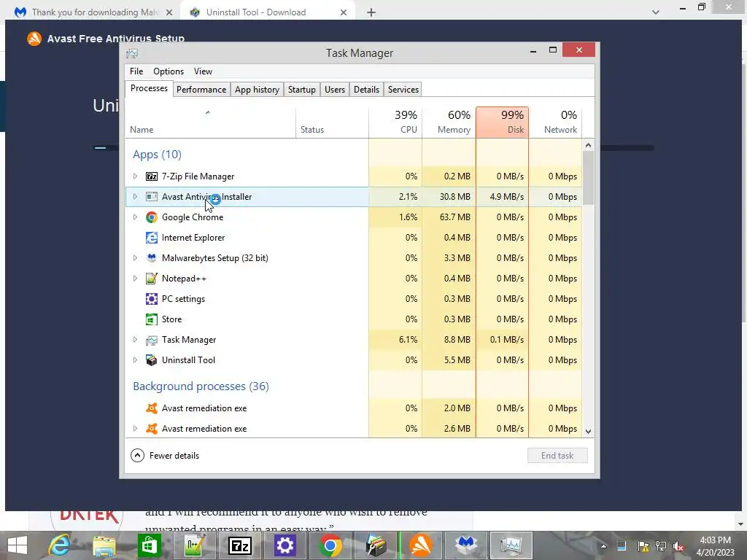
Task: Click the Task Manager taskbar button
Action: point(511,545)
